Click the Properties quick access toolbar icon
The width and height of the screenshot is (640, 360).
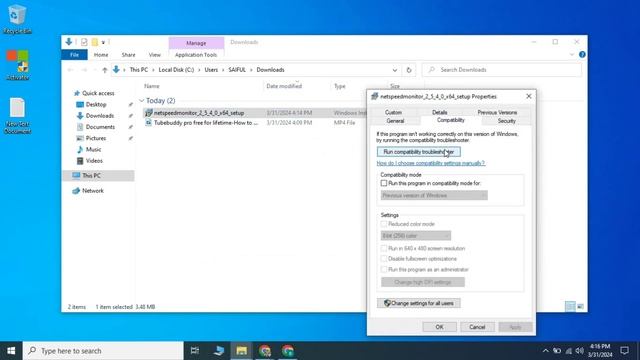[84, 42]
